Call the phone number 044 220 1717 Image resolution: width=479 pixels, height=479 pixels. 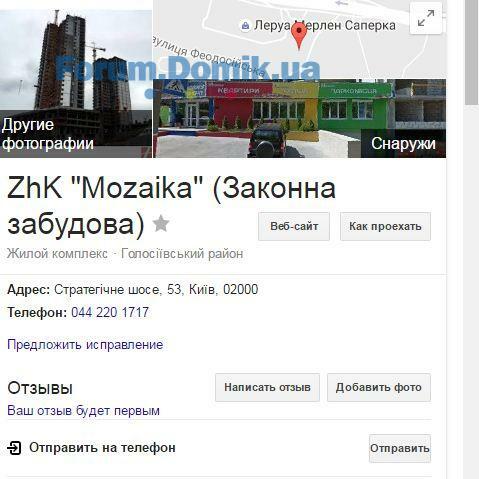110,313
